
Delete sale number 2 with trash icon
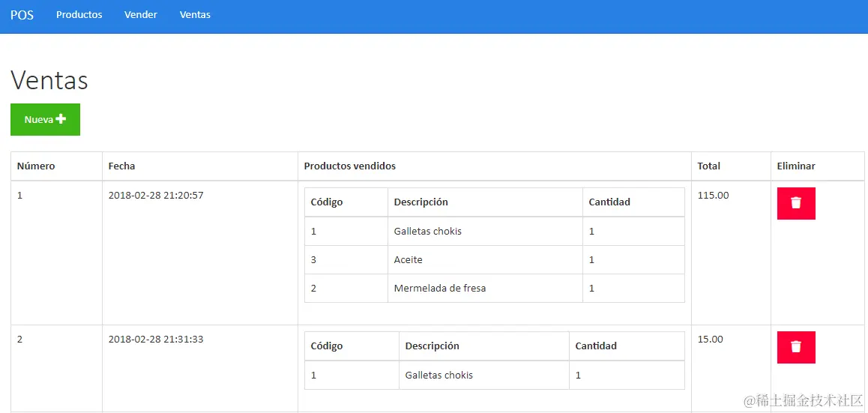click(x=796, y=347)
